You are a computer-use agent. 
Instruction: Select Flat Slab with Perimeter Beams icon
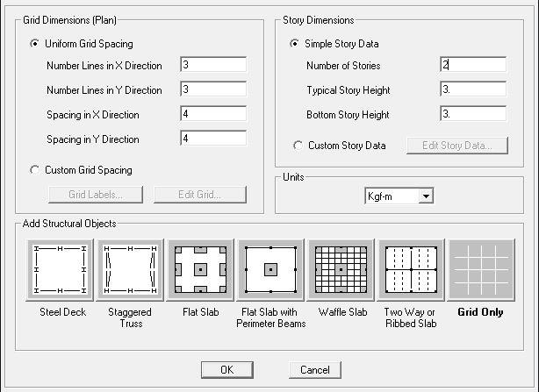(x=270, y=270)
